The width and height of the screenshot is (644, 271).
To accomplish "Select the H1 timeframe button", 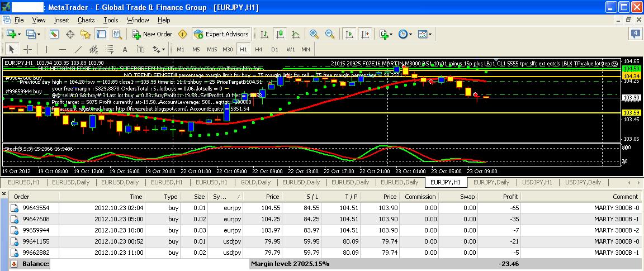I will (244, 49).
